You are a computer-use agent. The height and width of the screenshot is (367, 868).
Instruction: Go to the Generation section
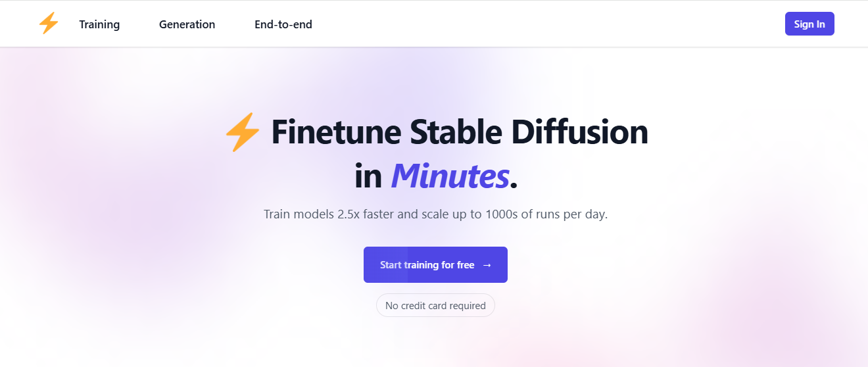click(187, 24)
